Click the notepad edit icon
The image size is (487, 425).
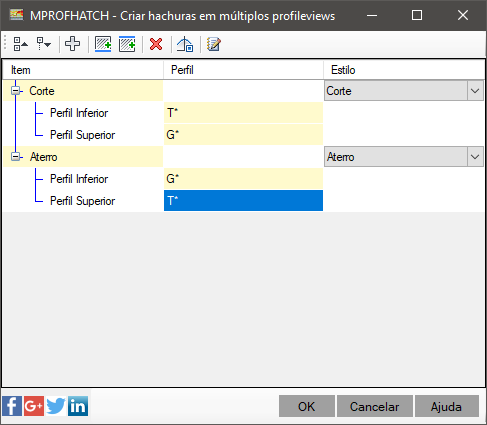(213, 44)
